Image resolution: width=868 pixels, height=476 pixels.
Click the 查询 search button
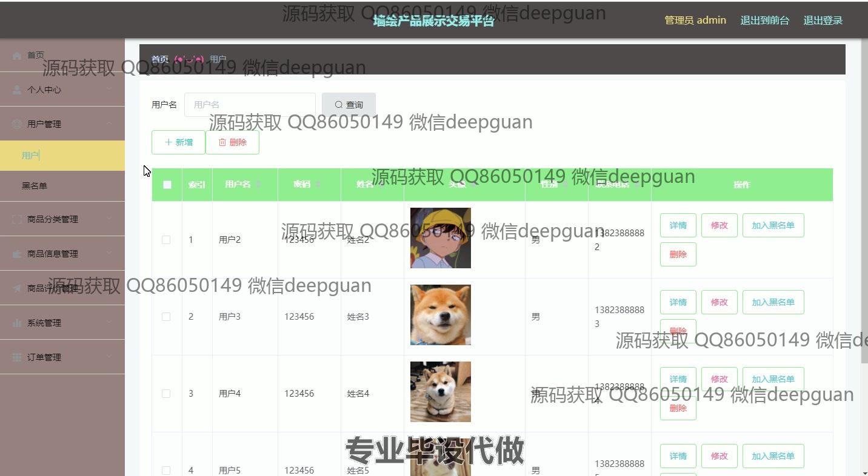(x=349, y=105)
